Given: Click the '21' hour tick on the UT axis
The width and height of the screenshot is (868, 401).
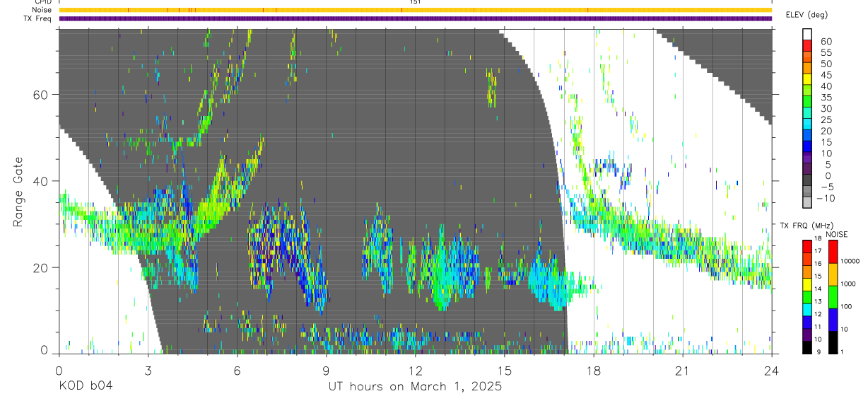Looking at the screenshot, I should 682,371.
